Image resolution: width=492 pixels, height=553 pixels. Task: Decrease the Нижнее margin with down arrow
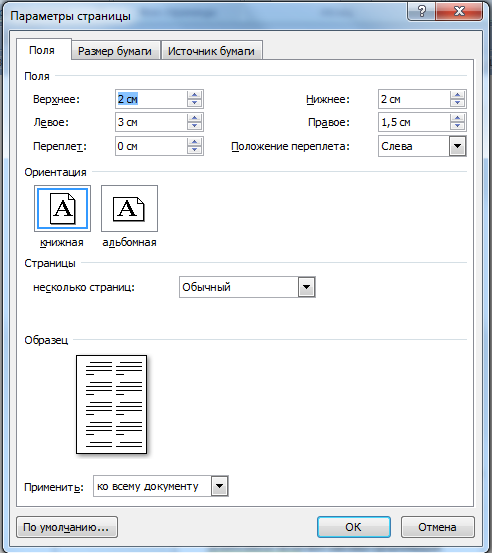(457, 103)
